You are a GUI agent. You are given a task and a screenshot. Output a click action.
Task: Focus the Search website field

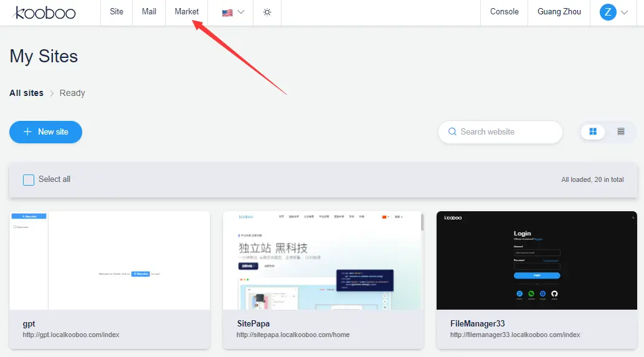(504, 132)
